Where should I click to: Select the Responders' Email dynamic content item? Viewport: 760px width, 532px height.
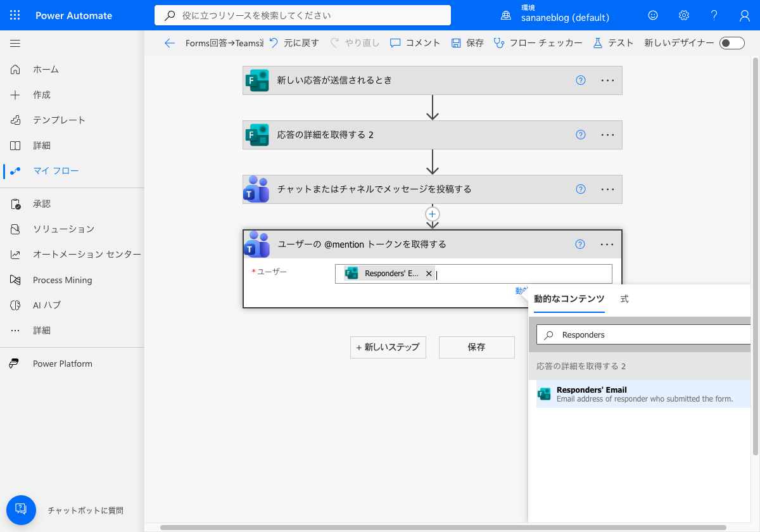[643, 394]
